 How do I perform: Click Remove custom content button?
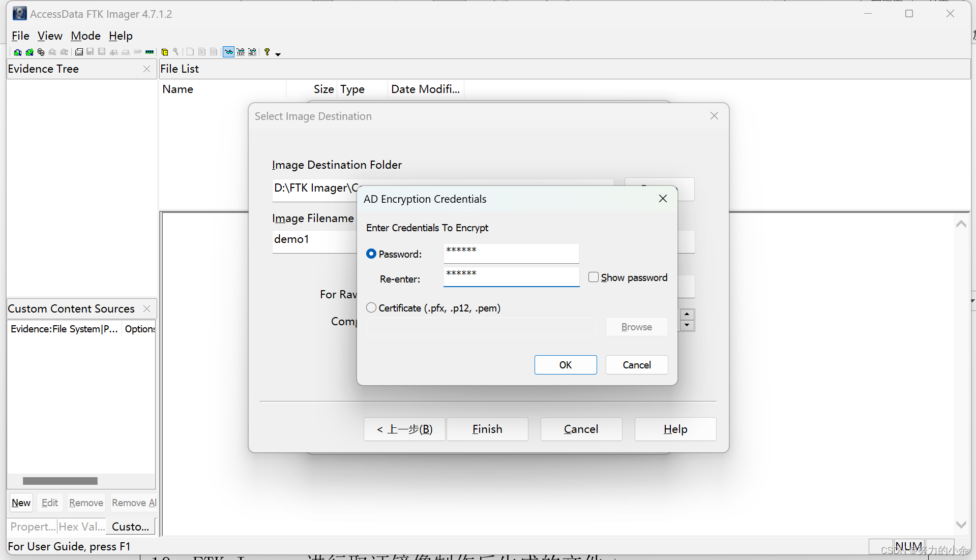click(86, 503)
